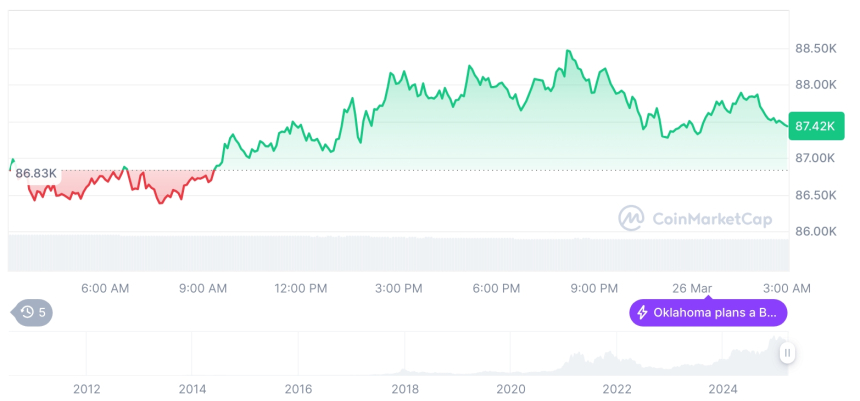Select the 2020 year on overview timeline
The image size is (860, 401).
click(x=511, y=389)
